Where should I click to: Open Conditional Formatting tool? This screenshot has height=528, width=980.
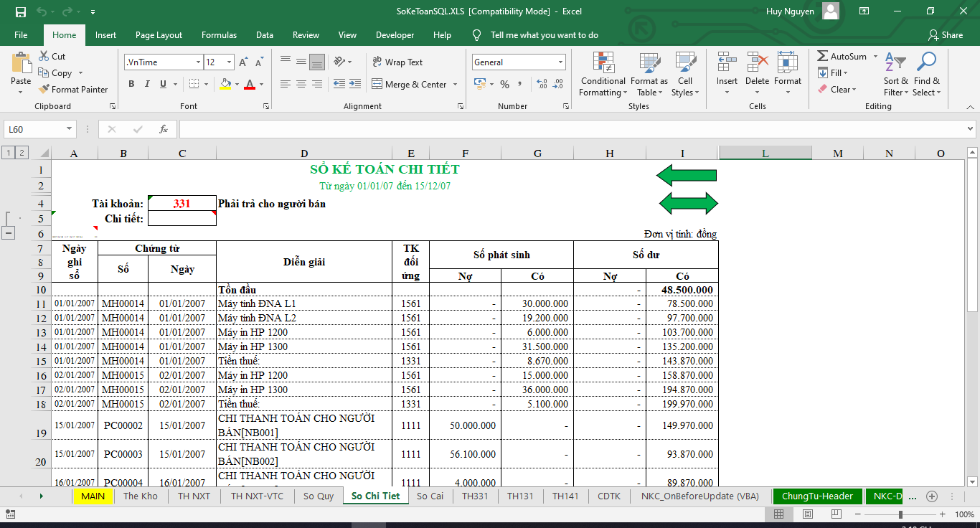pyautogui.click(x=603, y=63)
